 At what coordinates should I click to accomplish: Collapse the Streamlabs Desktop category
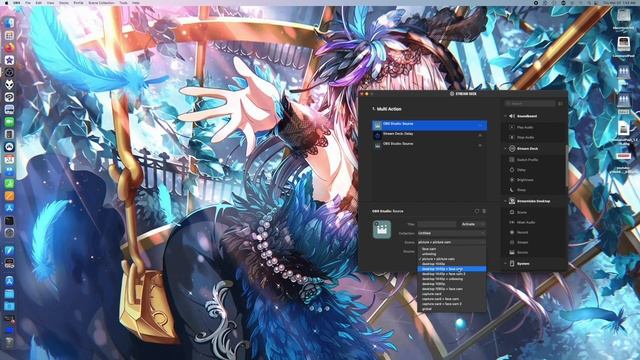click(505, 201)
